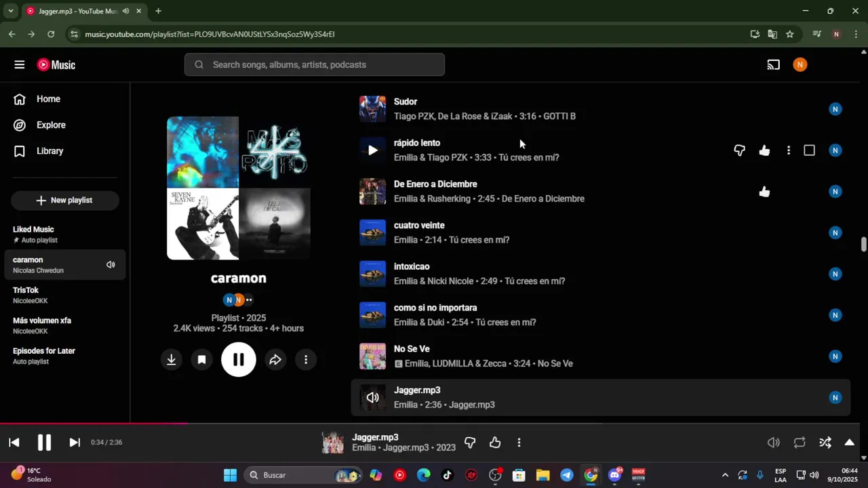The image size is (868, 488).
Task: Open the caramon playlist cover thumbnail
Action: (x=239, y=188)
